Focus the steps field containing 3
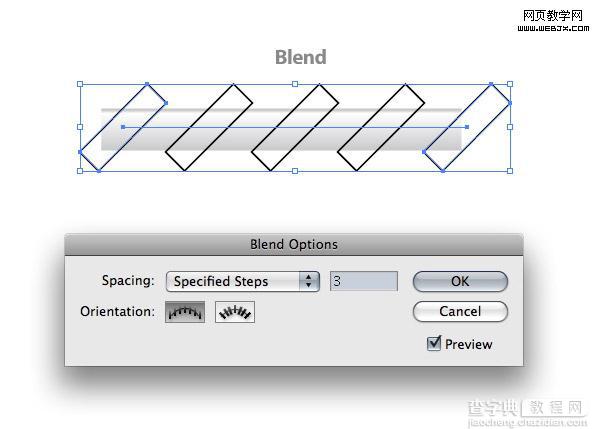The height and width of the screenshot is (429, 600). [364, 281]
